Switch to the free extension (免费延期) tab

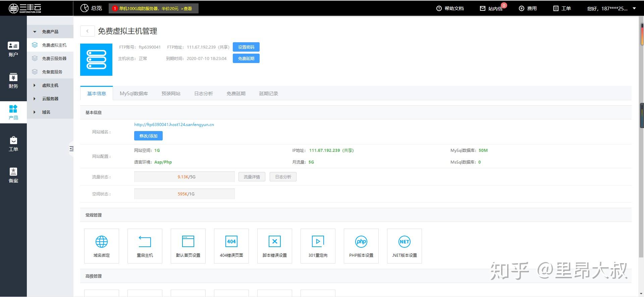236,94
